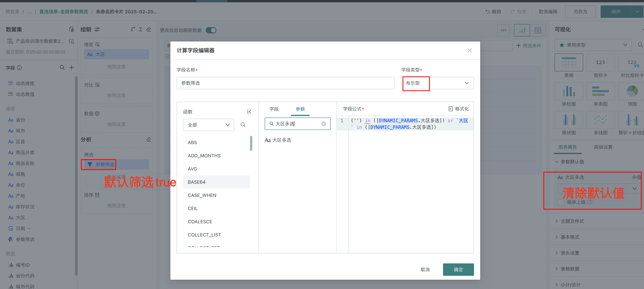Image resolution: width=644 pixels, height=289 pixels.
Task: Open the dataset preview icon next to 产品培训演示数据集
Action: point(71,41)
